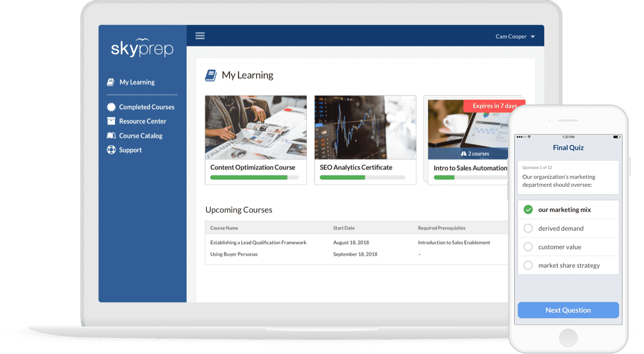Click the Course Name column header

point(224,228)
